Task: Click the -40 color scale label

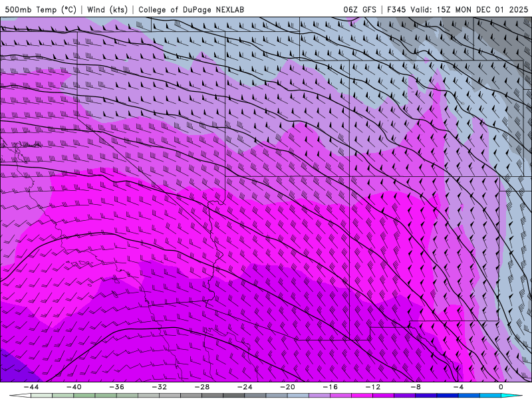Action: [x=74, y=387]
